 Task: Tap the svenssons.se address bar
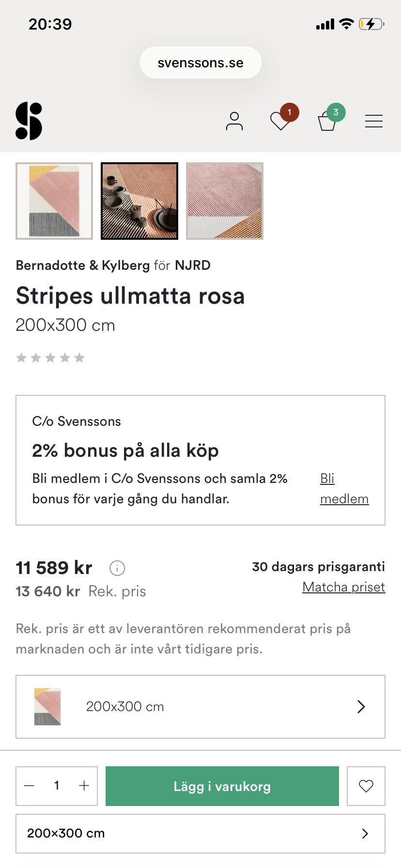(x=200, y=63)
